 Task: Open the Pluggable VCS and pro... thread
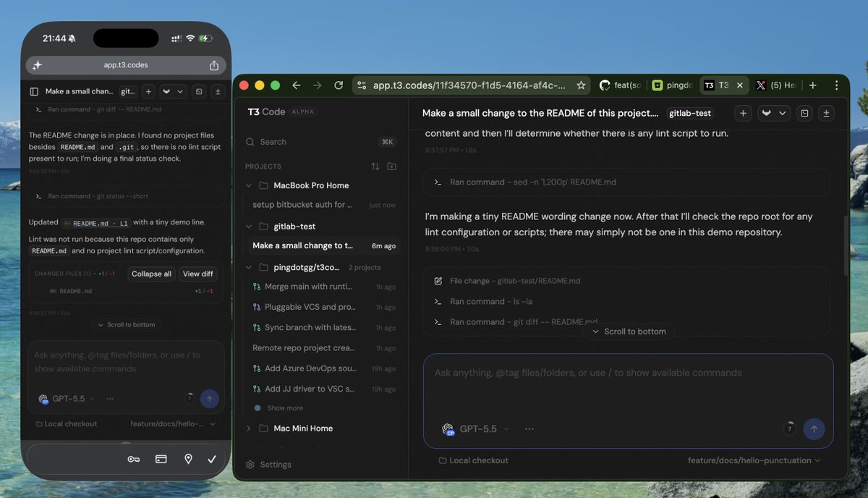[x=323, y=307]
